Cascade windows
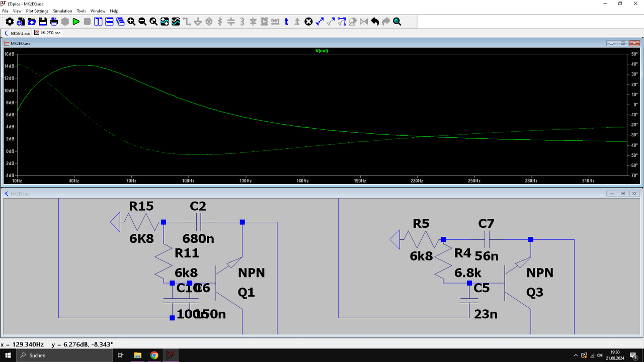The image size is (644, 362). (120, 22)
